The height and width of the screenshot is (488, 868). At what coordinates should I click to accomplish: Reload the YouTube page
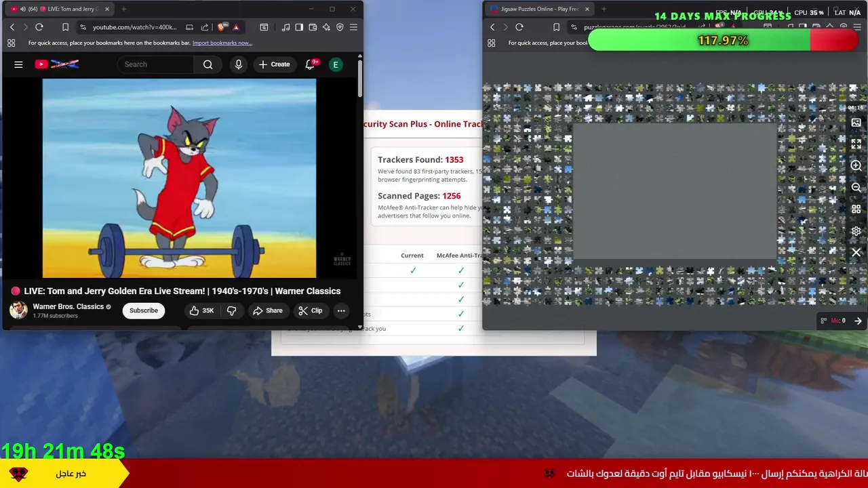coord(39,27)
